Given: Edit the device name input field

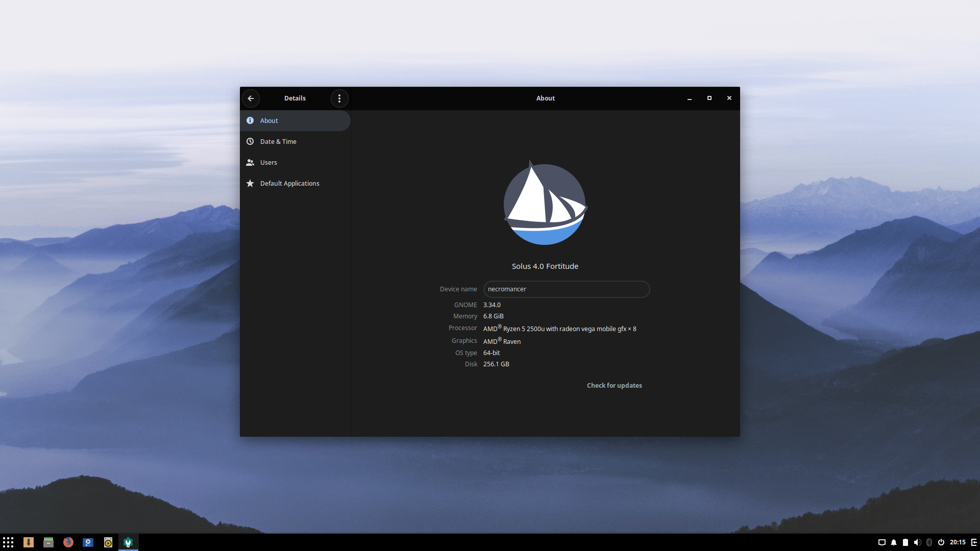Looking at the screenshot, I should [566, 289].
